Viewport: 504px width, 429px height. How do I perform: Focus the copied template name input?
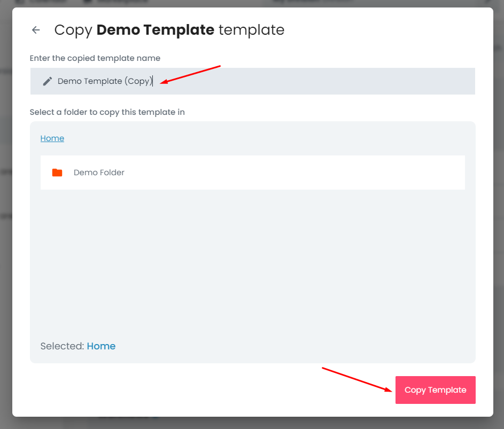click(x=253, y=81)
